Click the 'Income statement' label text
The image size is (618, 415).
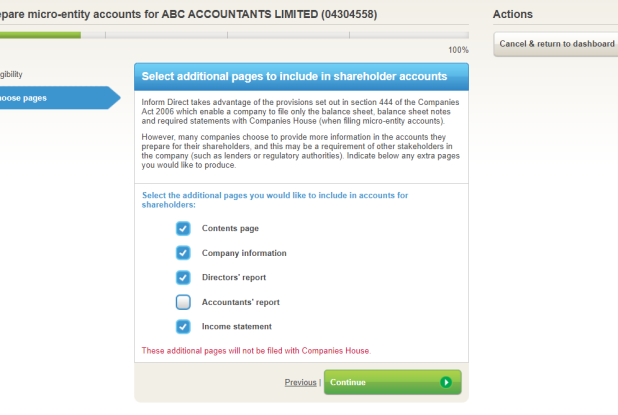[236, 326]
